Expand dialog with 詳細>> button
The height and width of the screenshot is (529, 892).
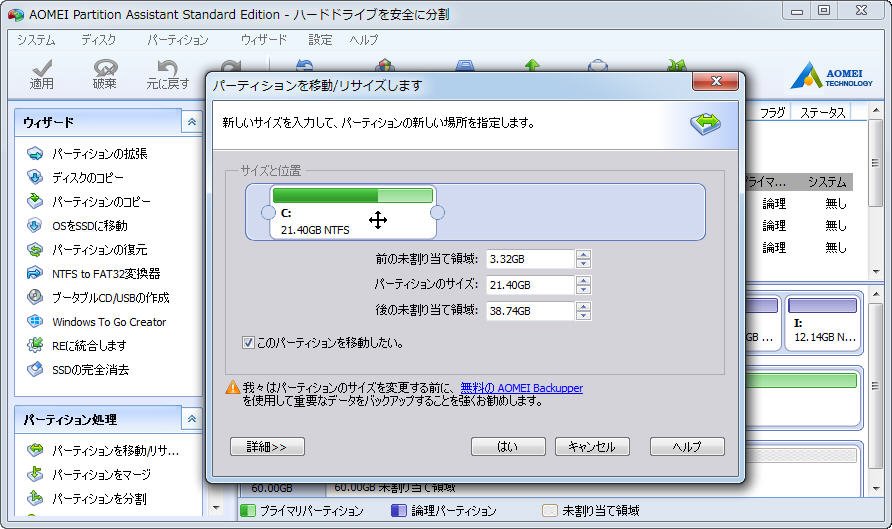click(267, 447)
